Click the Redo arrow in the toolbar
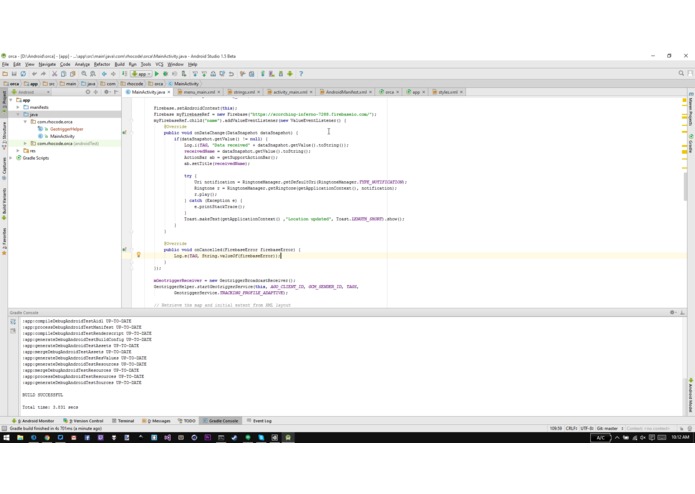Image resolution: width=695 pixels, height=494 pixels. pos(43,74)
